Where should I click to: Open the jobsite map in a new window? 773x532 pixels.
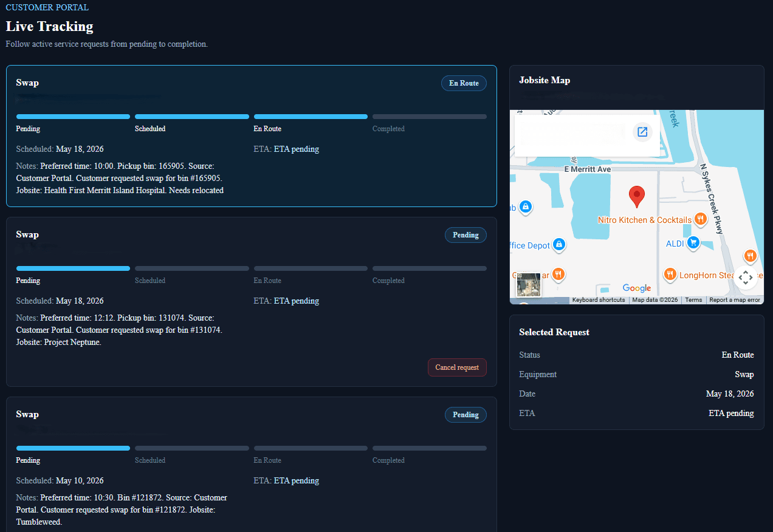pyautogui.click(x=642, y=132)
